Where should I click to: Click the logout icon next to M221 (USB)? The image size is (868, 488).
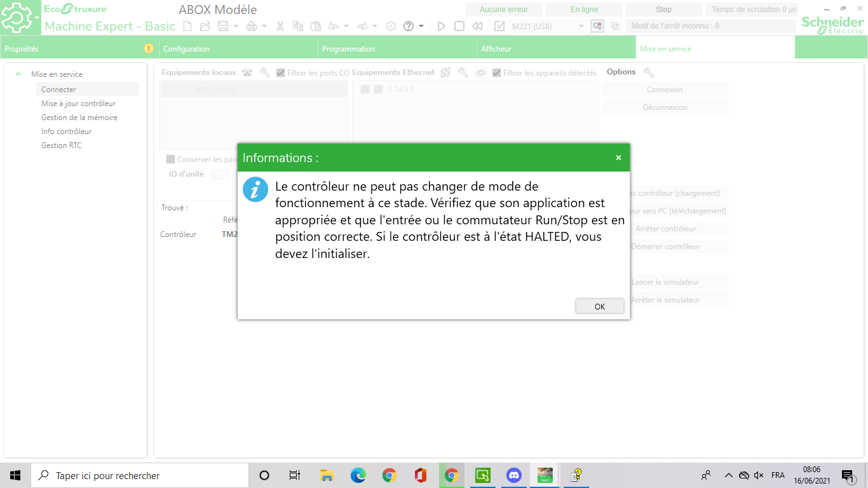597,26
